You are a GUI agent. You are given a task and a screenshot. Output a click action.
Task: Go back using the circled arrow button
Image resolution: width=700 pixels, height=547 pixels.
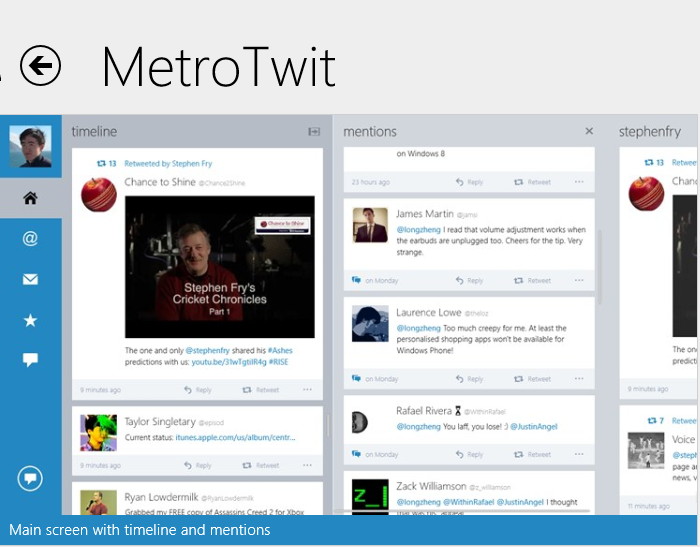(x=40, y=66)
